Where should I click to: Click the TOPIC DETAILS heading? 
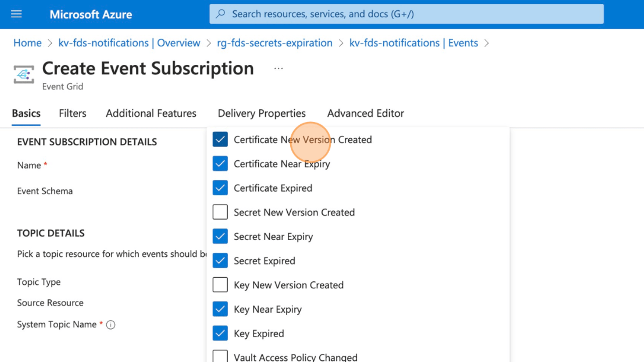tap(51, 233)
